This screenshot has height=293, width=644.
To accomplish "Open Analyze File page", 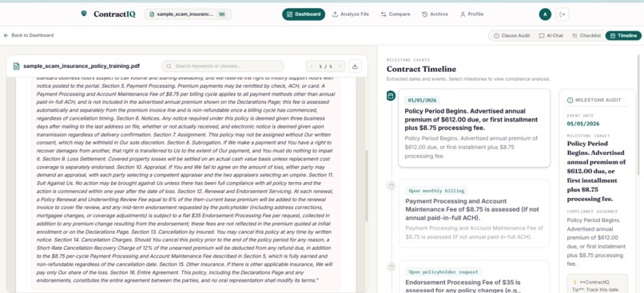I will click(x=350, y=14).
